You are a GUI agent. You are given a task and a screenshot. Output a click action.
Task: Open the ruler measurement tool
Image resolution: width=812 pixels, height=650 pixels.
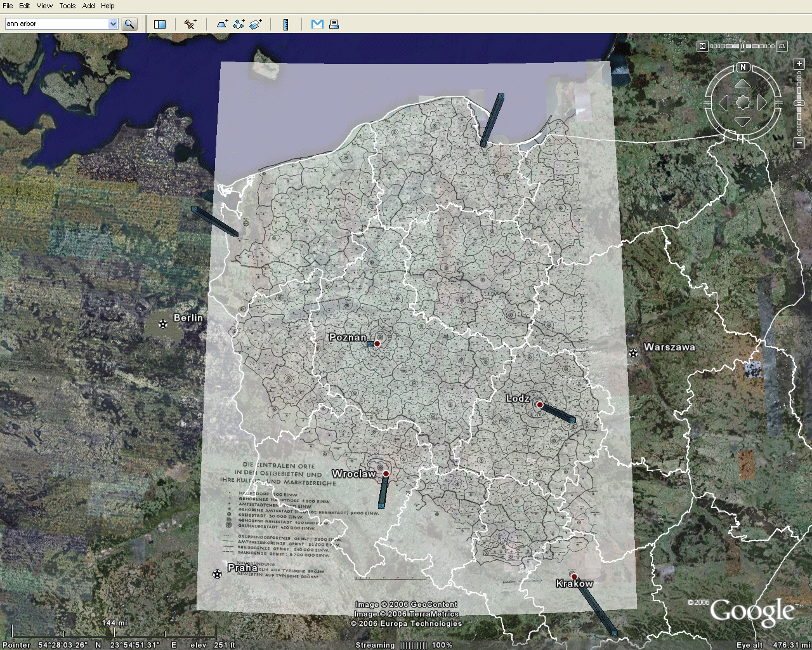point(285,24)
